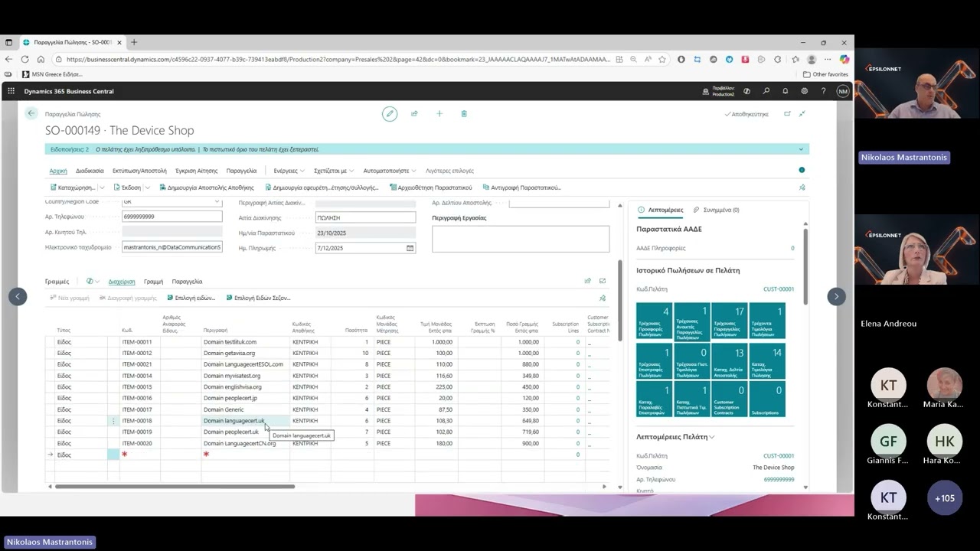Open the Ενέργειες dropdown menu
This screenshot has width=980, height=551.
click(289, 171)
